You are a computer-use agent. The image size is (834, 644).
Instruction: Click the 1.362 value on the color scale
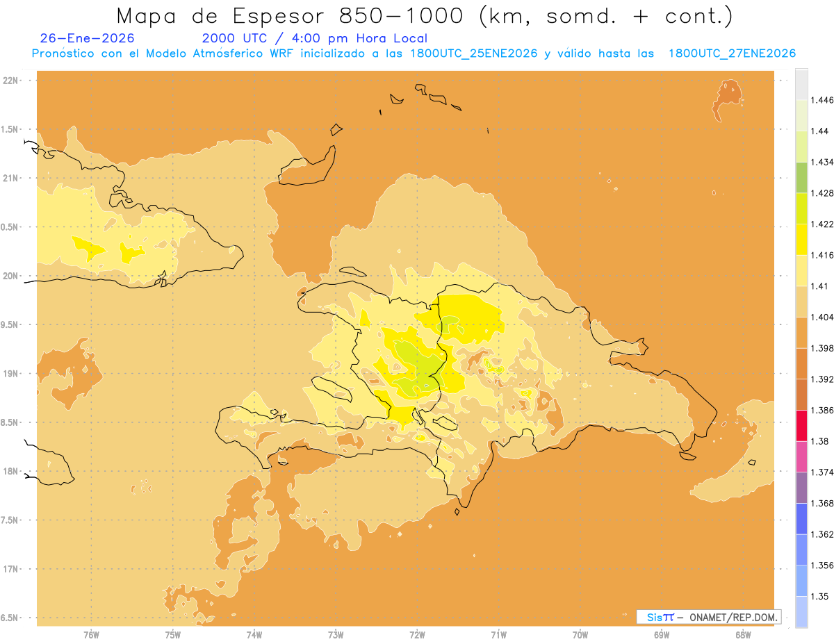(x=822, y=534)
